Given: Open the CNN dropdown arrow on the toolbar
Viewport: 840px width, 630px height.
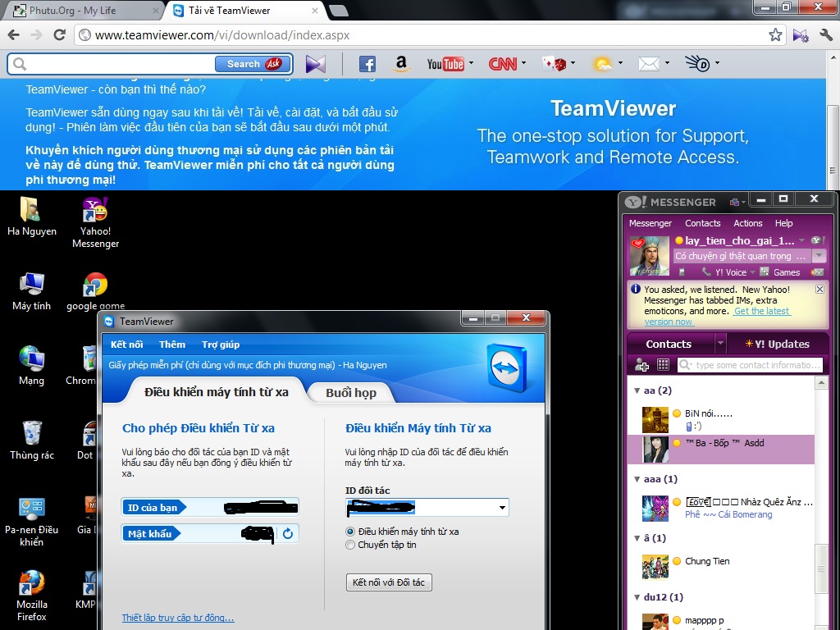Looking at the screenshot, I should 523,63.
